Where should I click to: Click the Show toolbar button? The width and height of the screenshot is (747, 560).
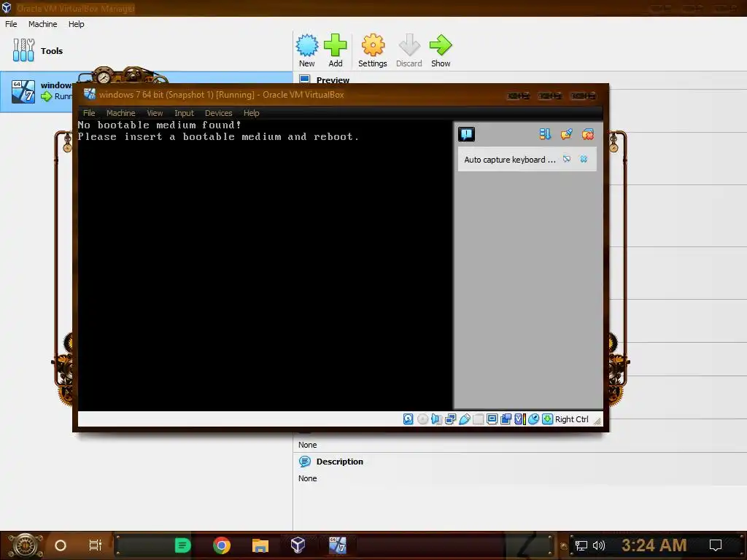[x=441, y=50]
